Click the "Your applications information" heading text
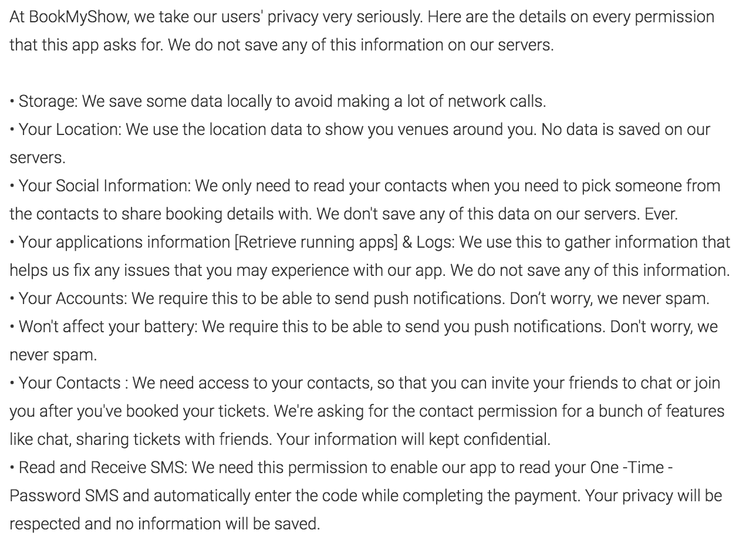Viewport: 756px width, 540px height. tap(124, 242)
